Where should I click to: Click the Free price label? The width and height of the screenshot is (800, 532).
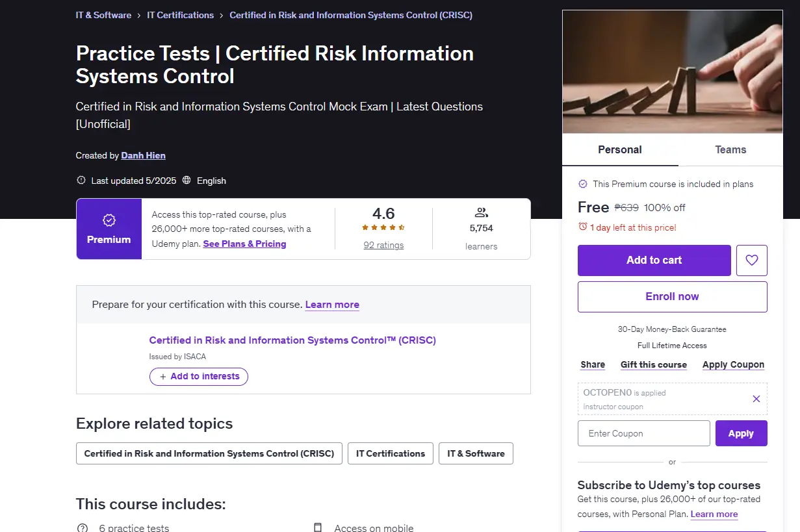pos(593,207)
